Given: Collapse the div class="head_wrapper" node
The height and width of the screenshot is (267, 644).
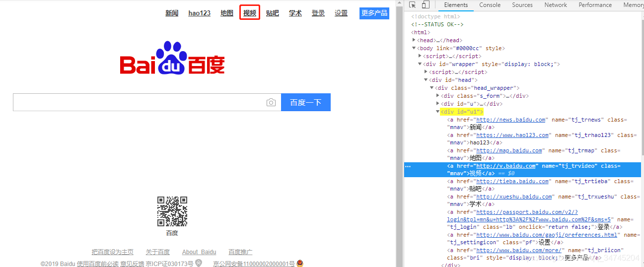Looking at the screenshot, I should pos(432,88).
